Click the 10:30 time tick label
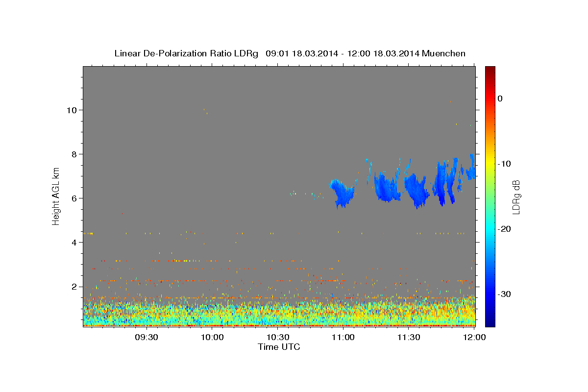The height and width of the screenshot is (392, 588). 278,337
